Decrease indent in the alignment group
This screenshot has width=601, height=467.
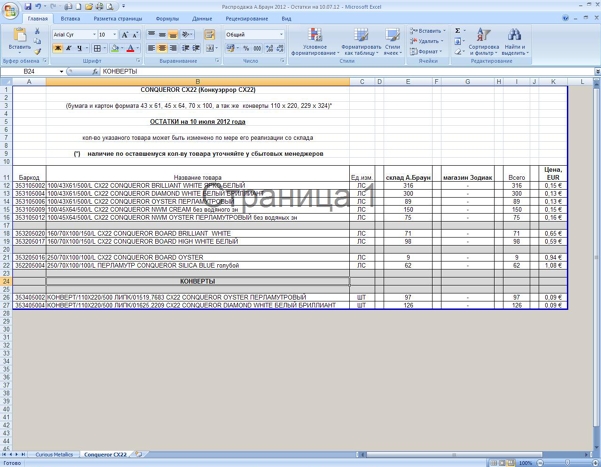point(186,48)
